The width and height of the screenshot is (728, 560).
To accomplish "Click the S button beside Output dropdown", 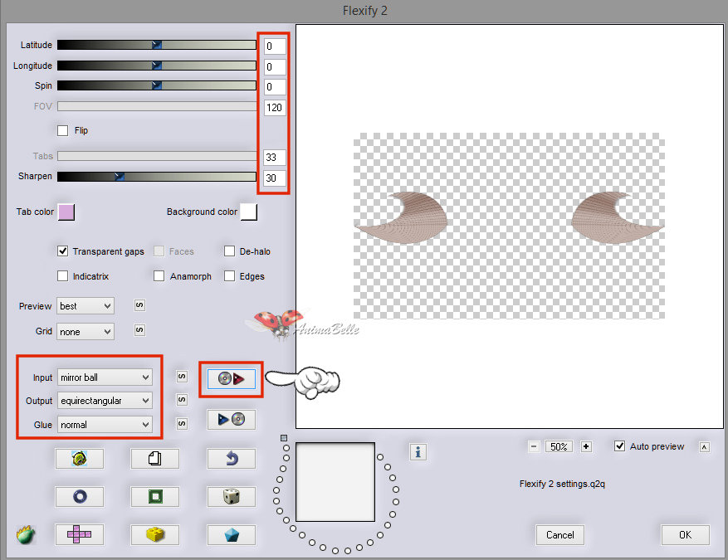I will click(182, 400).
